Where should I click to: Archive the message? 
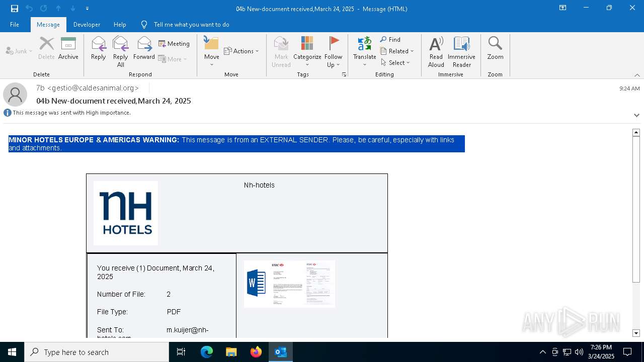coord(68,48)
